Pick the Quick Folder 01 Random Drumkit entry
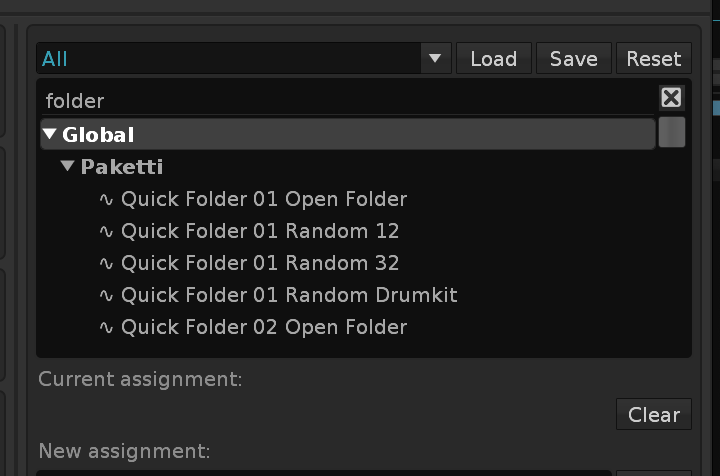The width and height of the screenshot is (720, 476). pyautogui.click(x=289, y=295)
